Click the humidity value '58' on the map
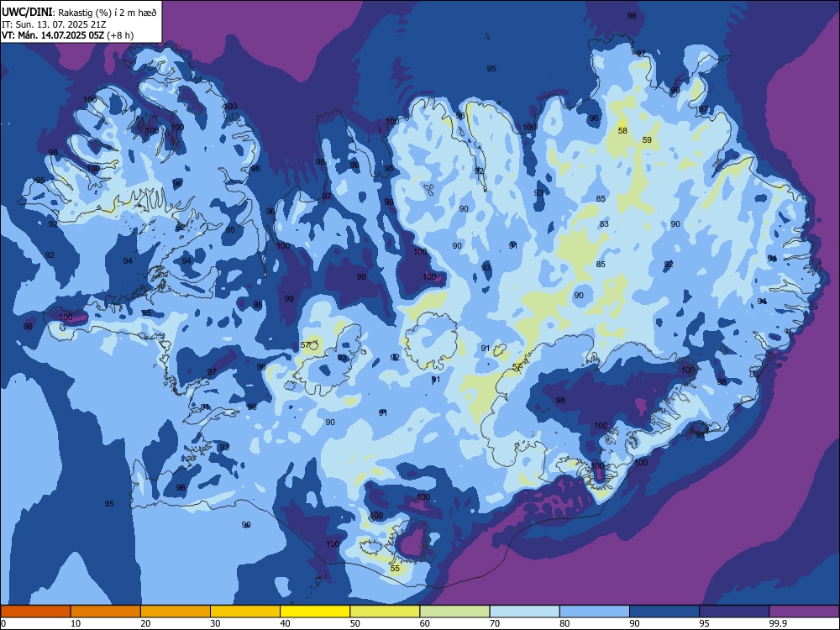 click(622, 131)
